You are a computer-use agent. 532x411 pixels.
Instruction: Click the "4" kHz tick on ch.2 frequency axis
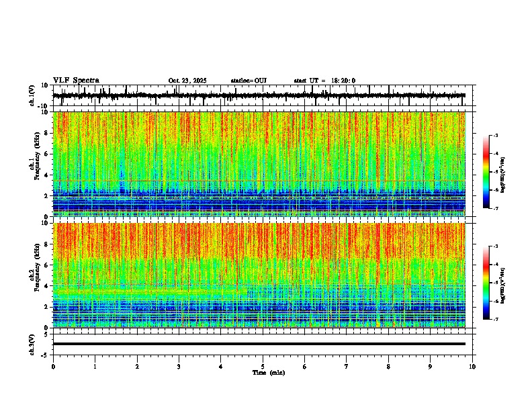46,286
